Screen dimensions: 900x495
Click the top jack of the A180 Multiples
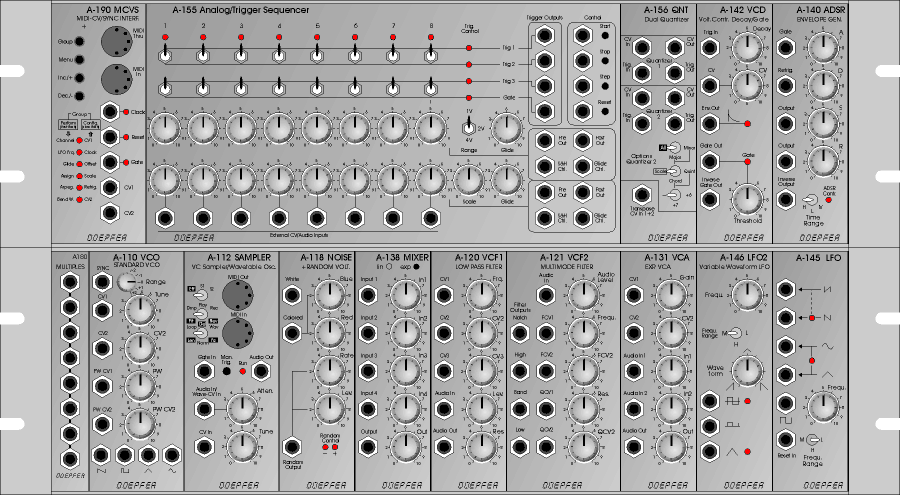[x=70, y=282]
